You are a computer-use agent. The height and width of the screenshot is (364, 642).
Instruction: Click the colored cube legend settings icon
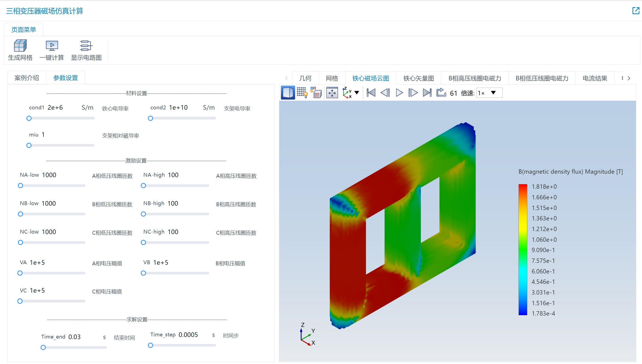(316, 93)
